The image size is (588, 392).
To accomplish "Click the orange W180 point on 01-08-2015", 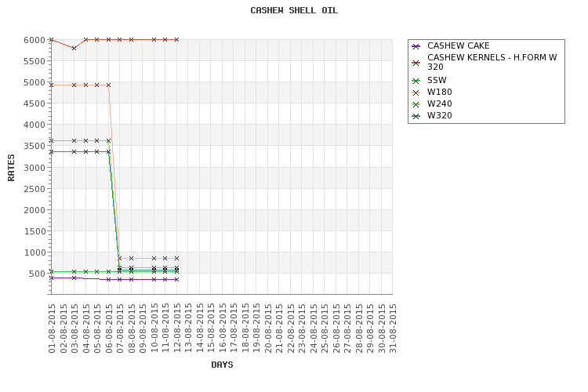I will [52, 85].
